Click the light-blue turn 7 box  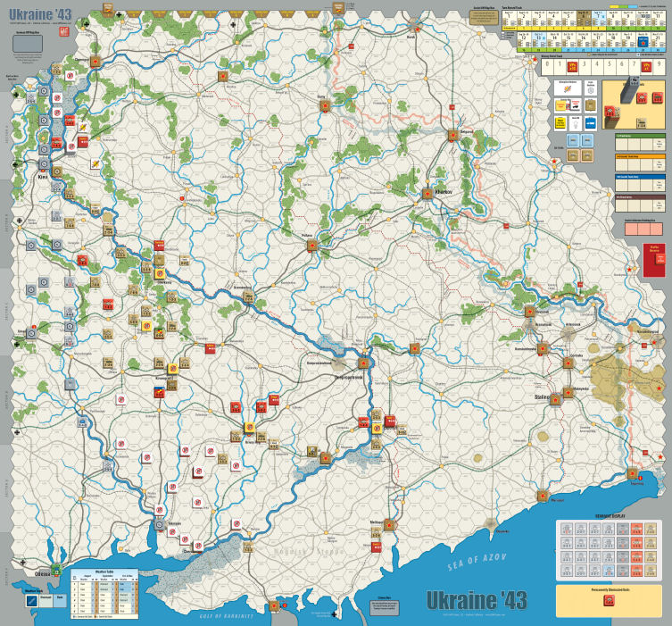(598, 19)
